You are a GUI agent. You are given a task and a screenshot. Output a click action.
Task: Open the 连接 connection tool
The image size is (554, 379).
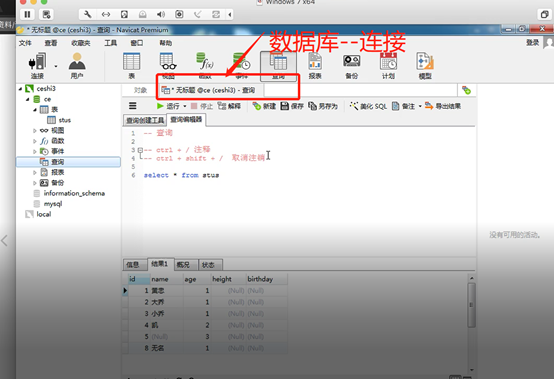pyautogui.click(x=37, y=66)
